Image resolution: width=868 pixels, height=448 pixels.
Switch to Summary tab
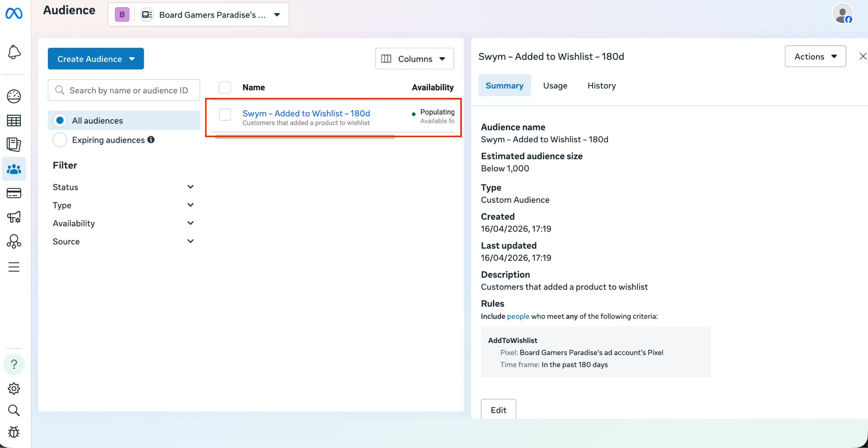pyautogui.click(x=504, y=86)
